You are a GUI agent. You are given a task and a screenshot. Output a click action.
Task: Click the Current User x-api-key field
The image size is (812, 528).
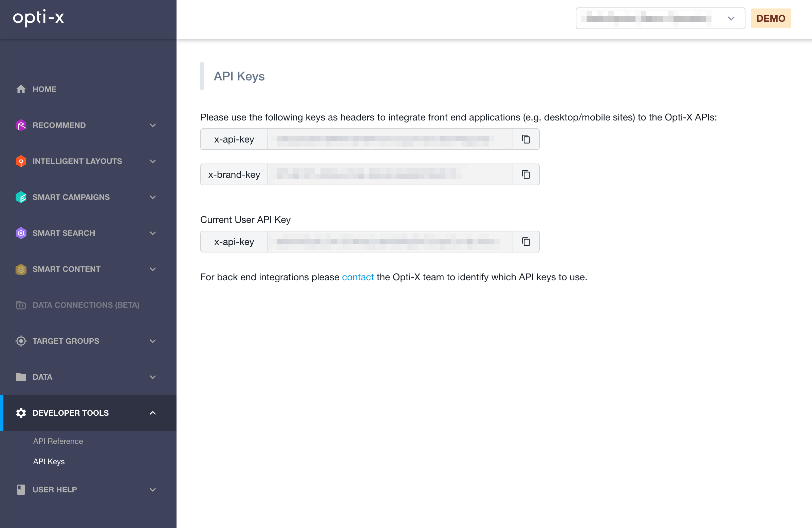pos(390,242)
